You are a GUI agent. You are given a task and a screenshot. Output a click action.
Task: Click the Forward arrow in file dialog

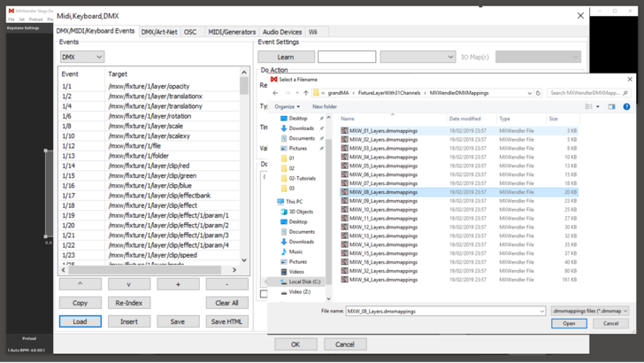[287, 93]
